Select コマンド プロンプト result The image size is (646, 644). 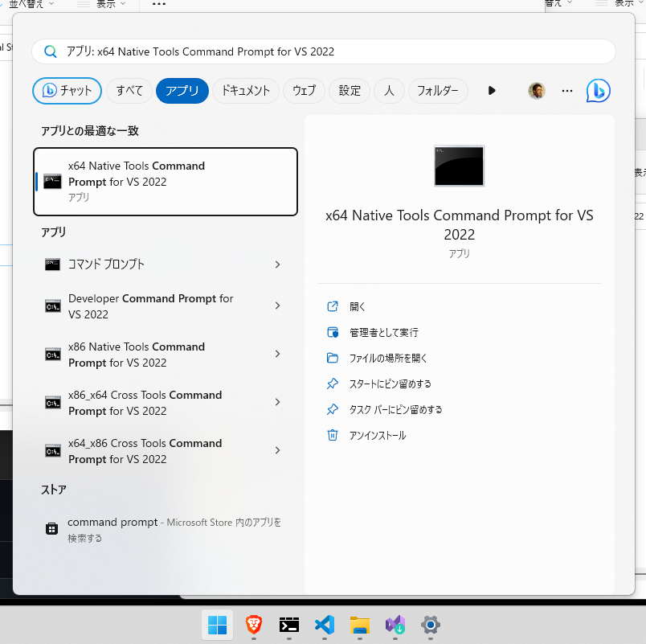[x=166, y=265]
